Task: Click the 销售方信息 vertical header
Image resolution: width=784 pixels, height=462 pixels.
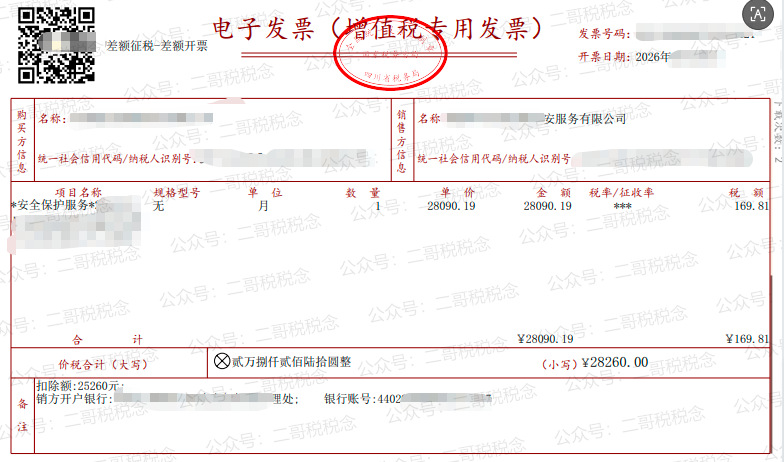Action: click(400, 140)
